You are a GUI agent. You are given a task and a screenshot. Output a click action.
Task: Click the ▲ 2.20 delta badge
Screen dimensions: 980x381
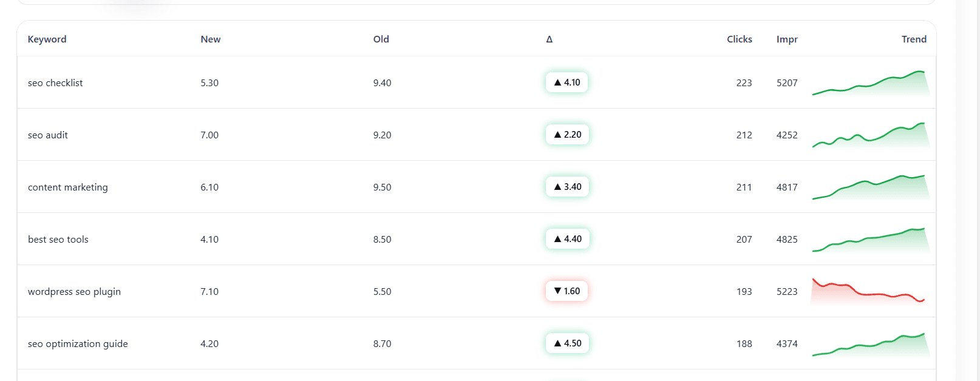pos(567,135)
